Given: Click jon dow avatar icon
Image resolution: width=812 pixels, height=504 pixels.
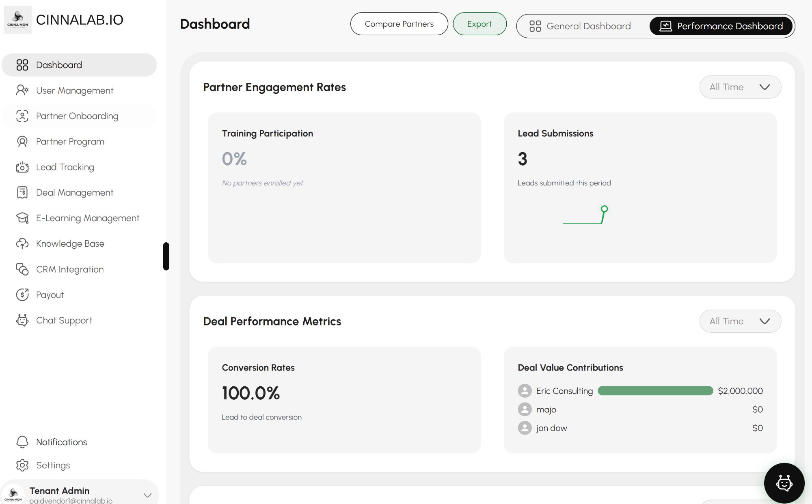Looking at the screenshot, I should tap(525, 428).
